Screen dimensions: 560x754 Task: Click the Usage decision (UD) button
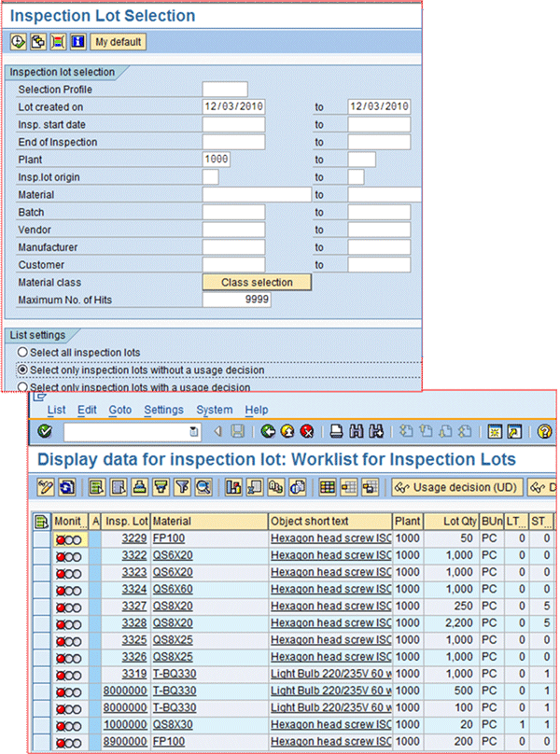click(x=455, y=486)
